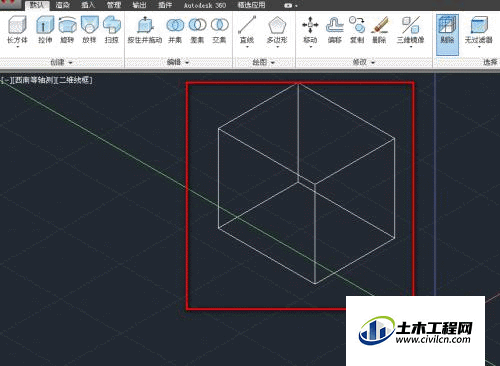Activate the 拉伸 (Extrude) tool

(45, 29)
